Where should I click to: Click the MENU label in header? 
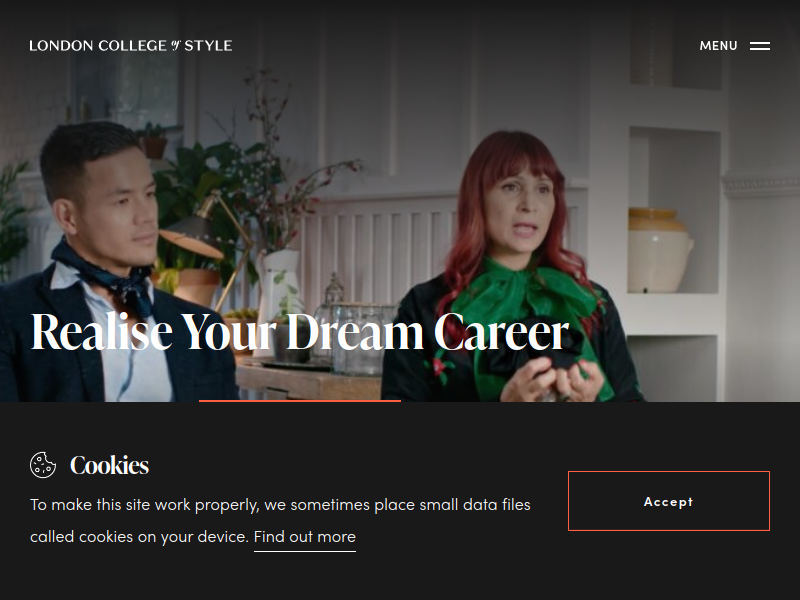pyautogui.click(x=718, y=46)
